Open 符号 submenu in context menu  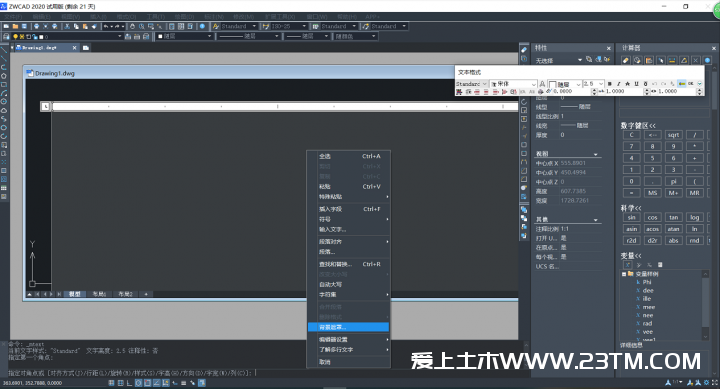coord(349,219)
